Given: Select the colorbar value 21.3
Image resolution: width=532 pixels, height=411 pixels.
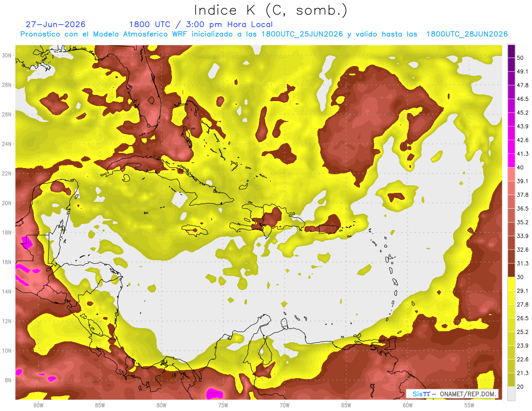Looking at the screenshot, I should point(523,373).
